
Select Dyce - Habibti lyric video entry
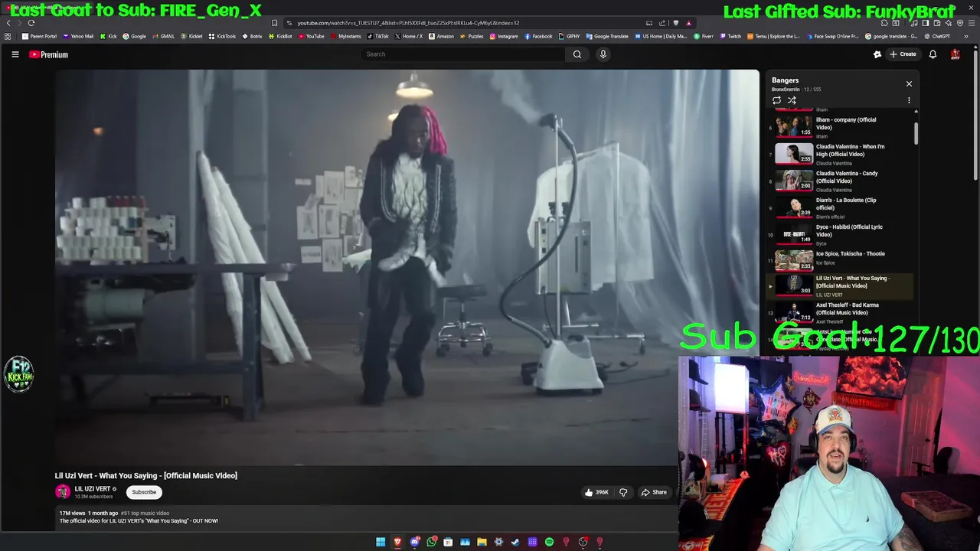point(841,233)
